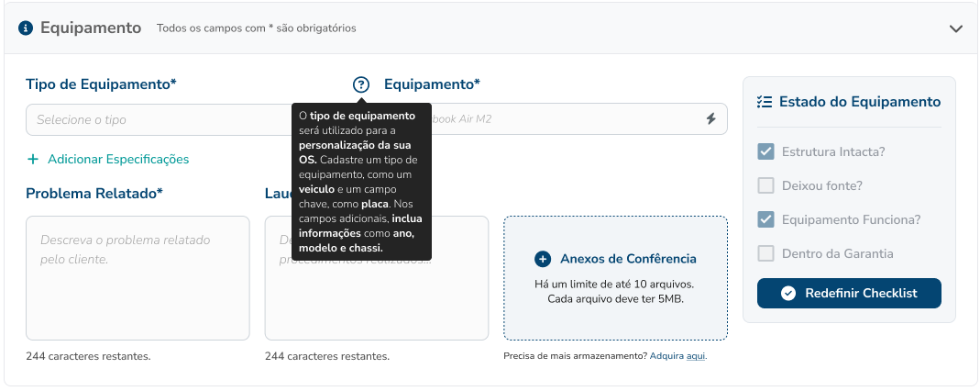This screenshot has height=391, width=980.
Task: Click the checklist icon beside Estado do Equipamento
Action: 765,102
